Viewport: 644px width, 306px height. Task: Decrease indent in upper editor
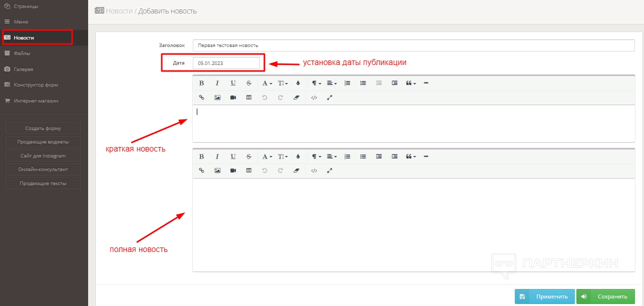379,83
